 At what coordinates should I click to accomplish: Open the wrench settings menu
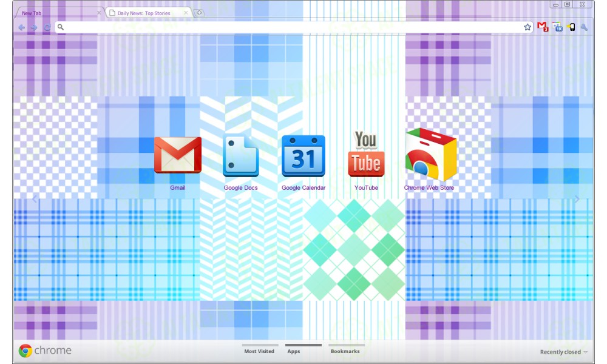pyautogui.click(x=584, y=27)
